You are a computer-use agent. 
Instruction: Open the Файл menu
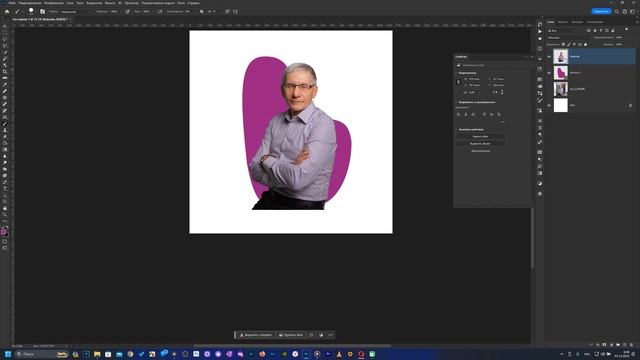point(12,3)
